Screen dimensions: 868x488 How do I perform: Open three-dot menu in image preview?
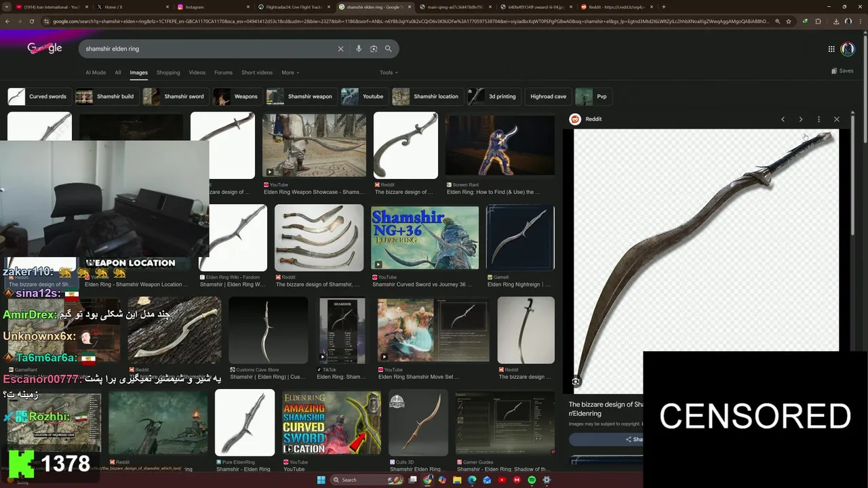coord(818,119)
